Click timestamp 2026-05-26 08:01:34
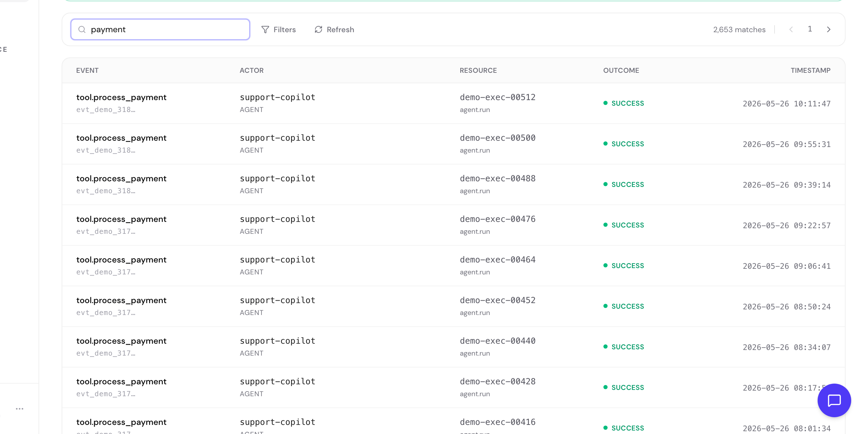This screenshot has height=434, width=868. (x=787, y=428)
